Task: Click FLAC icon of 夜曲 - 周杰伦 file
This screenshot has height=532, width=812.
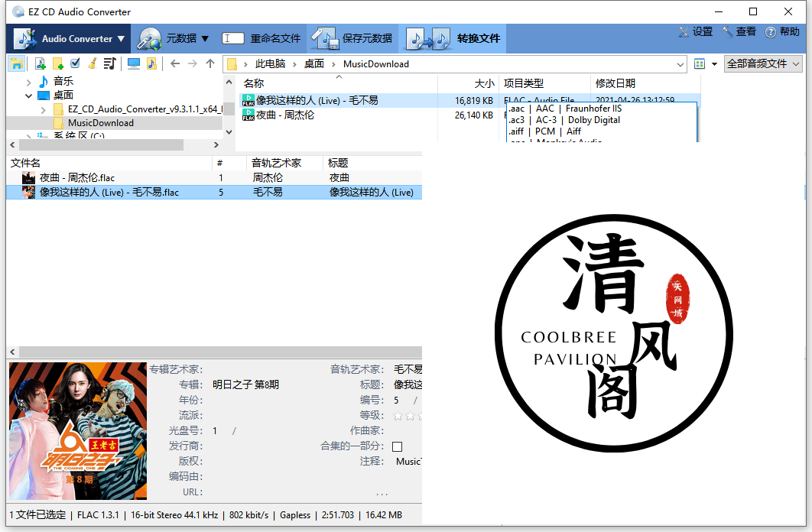Action: 248,115
